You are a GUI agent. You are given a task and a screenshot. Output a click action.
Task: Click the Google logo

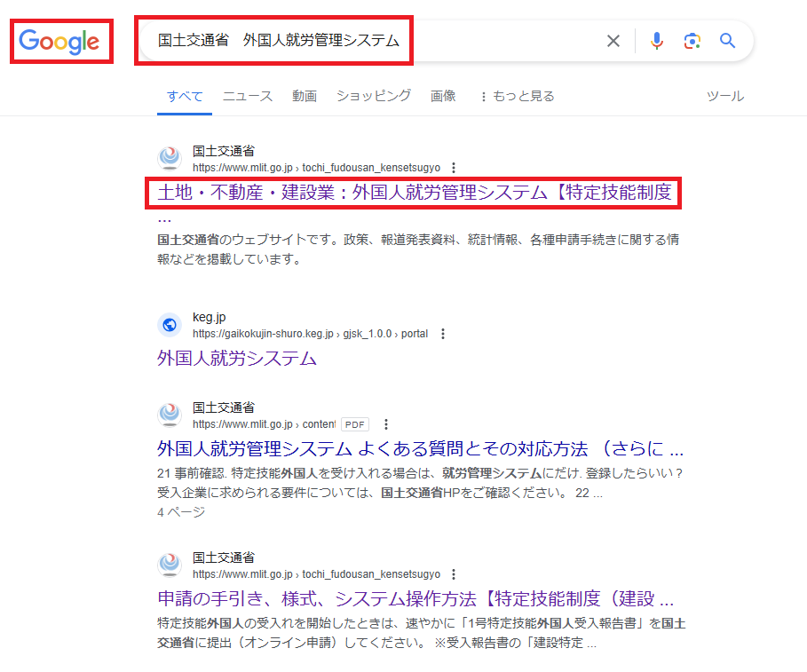coord(59,41)
